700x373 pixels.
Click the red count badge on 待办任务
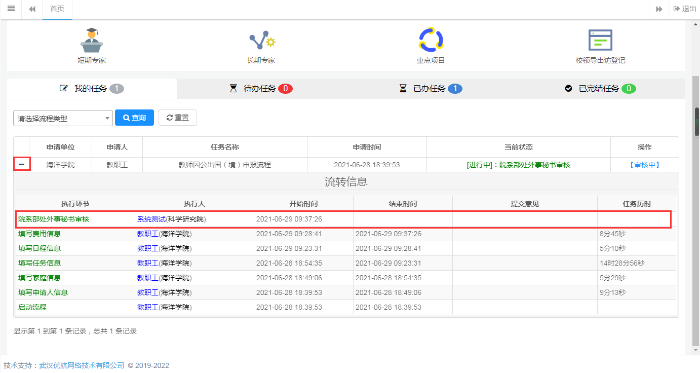(285, 89)
